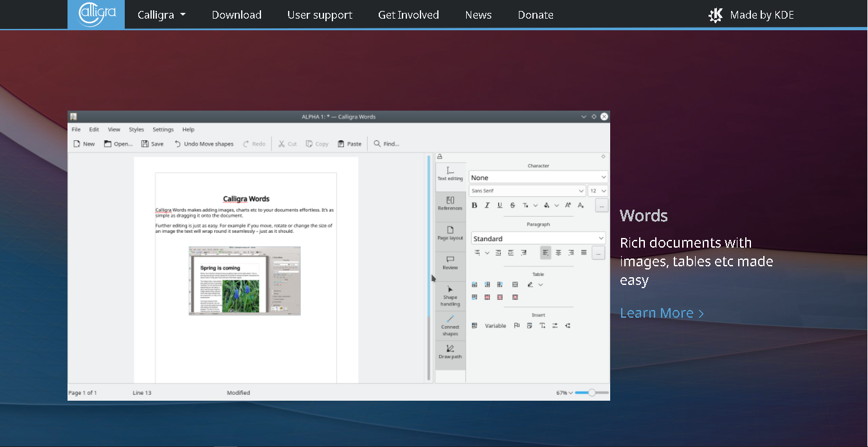Click the last icon in Insert row

tap(568, 325)
